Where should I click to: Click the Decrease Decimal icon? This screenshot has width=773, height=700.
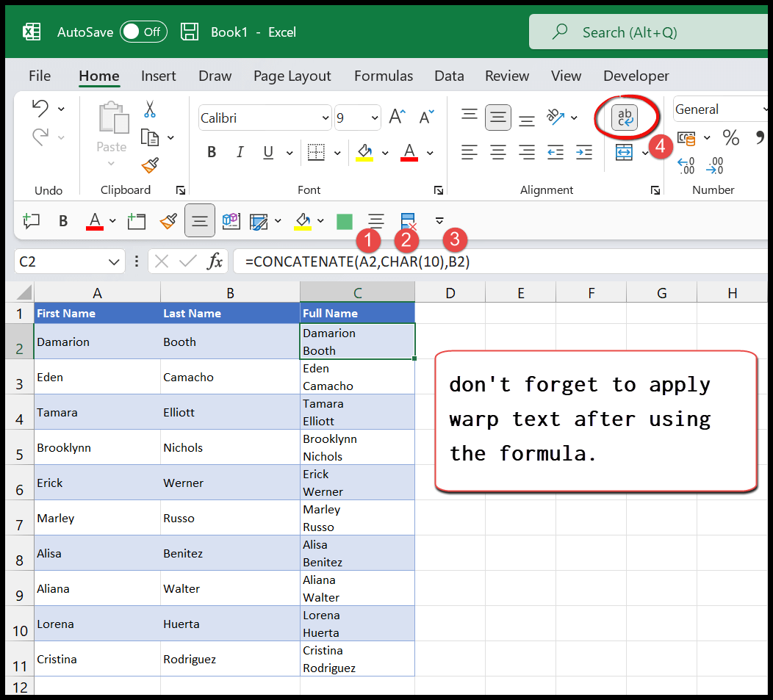(x=715, y=165)
